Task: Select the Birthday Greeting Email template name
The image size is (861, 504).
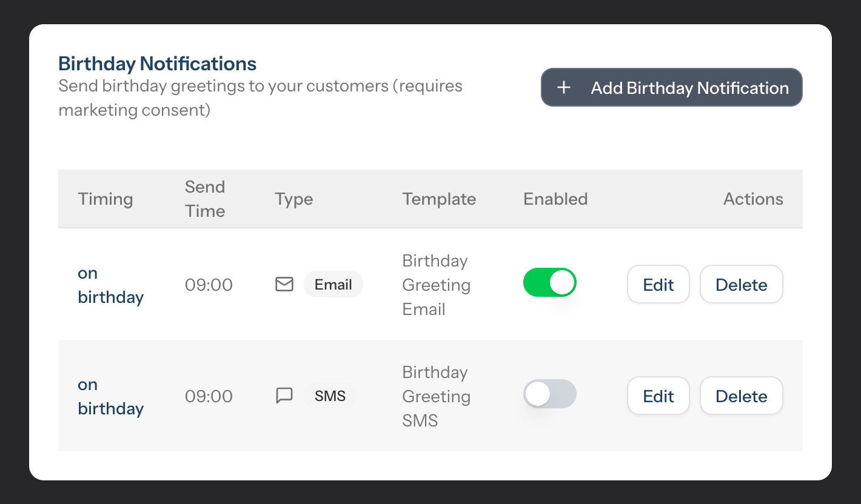Action: 436,284
